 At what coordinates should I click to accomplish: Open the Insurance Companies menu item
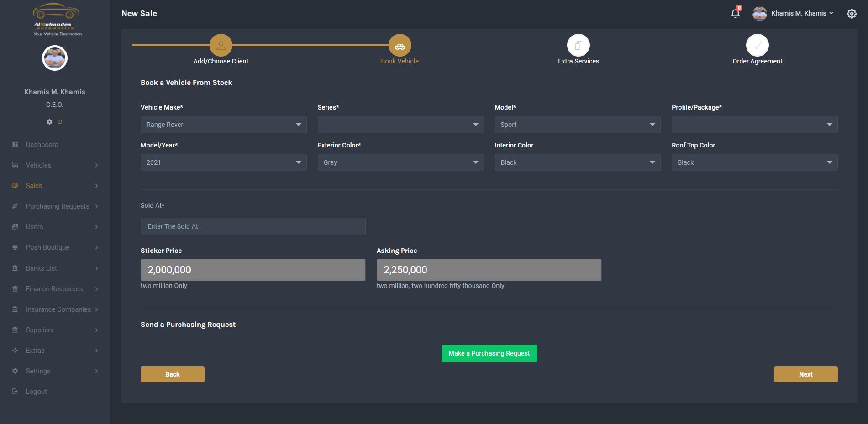pyautogui.click(x=58, y=309)
